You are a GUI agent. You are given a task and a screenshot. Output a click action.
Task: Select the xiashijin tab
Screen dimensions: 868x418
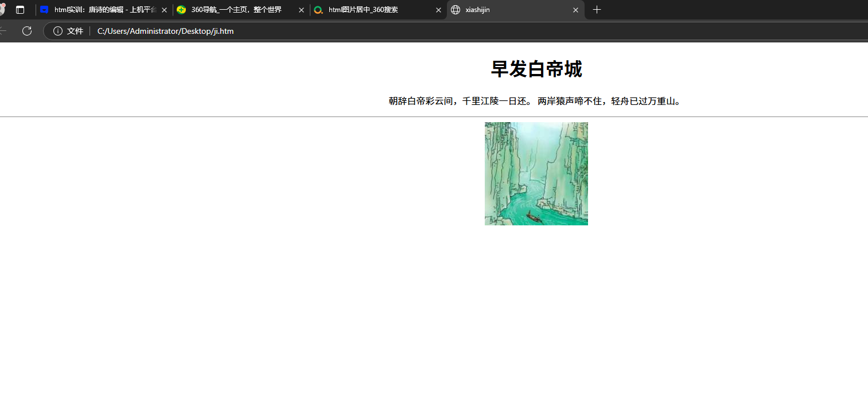[x=515, y=10]
